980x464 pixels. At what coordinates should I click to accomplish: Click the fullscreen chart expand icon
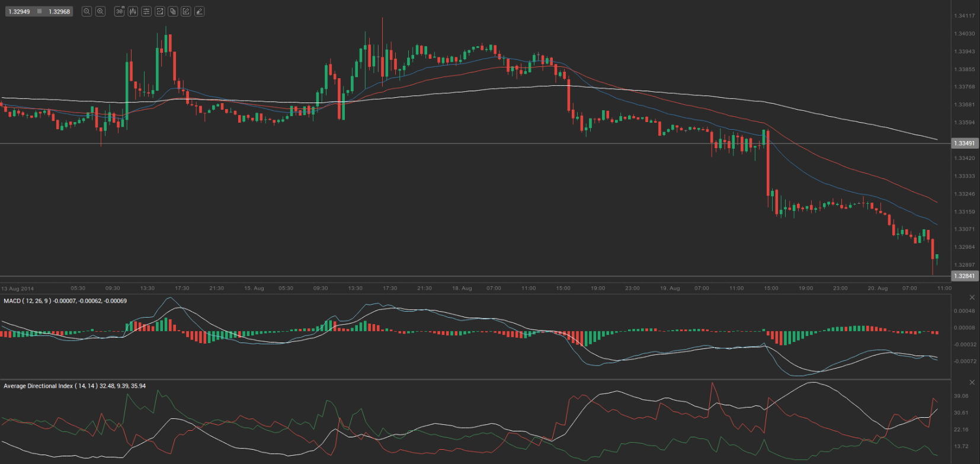159,11
